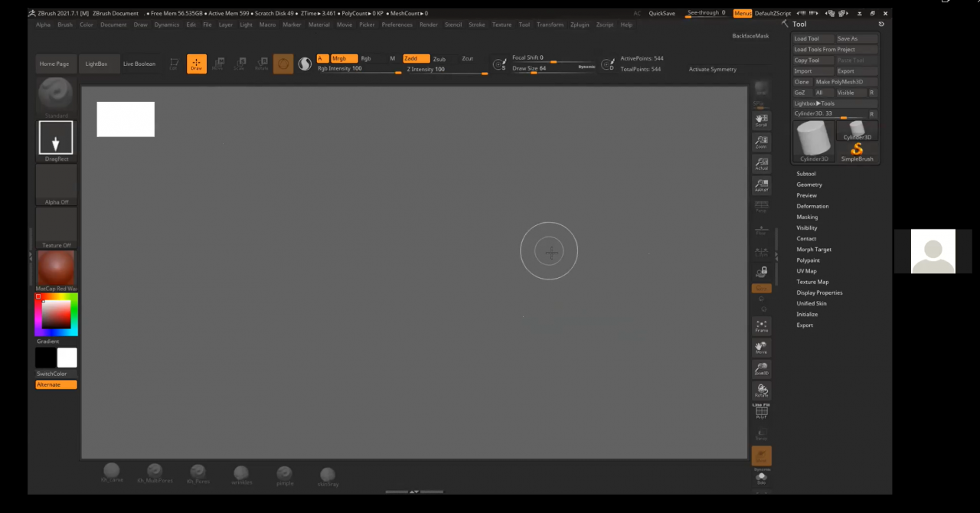The height and width of the screenshot is (513, 980).
Task: Toggle PolyF Line Fill display
Action: [761, 412]
